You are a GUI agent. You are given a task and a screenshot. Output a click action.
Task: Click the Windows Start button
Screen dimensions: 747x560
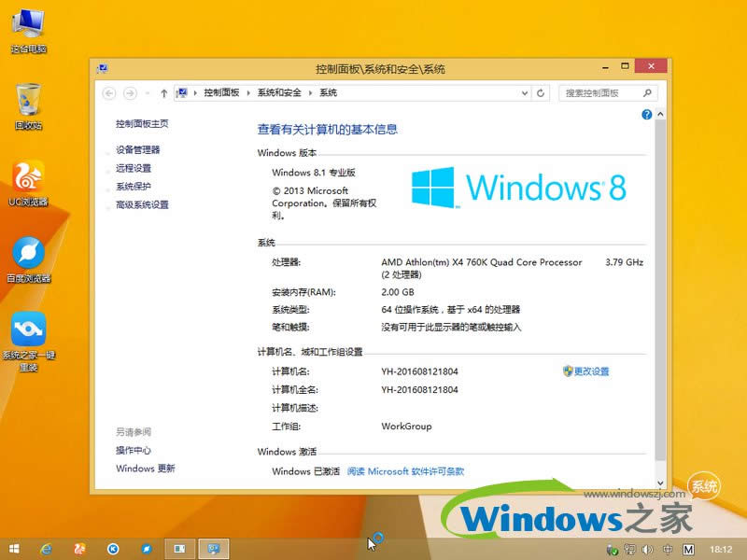click(x=14, y=549)
